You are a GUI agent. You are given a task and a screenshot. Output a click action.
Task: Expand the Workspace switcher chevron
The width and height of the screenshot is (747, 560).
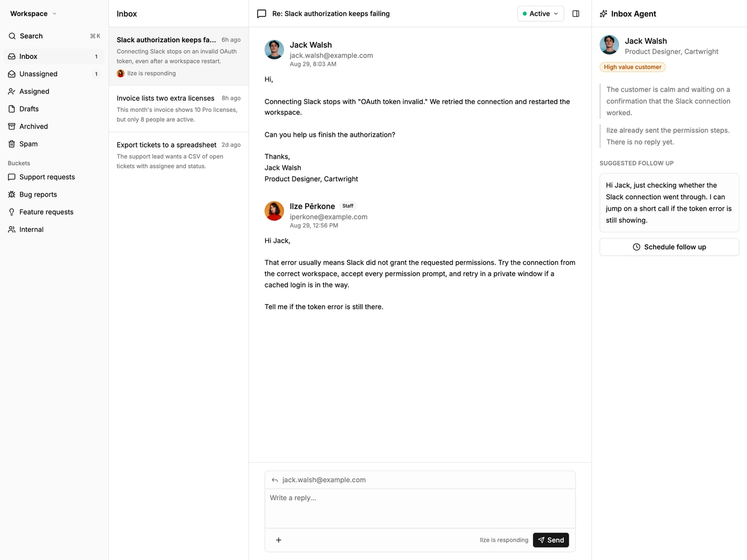pos(54,13)
